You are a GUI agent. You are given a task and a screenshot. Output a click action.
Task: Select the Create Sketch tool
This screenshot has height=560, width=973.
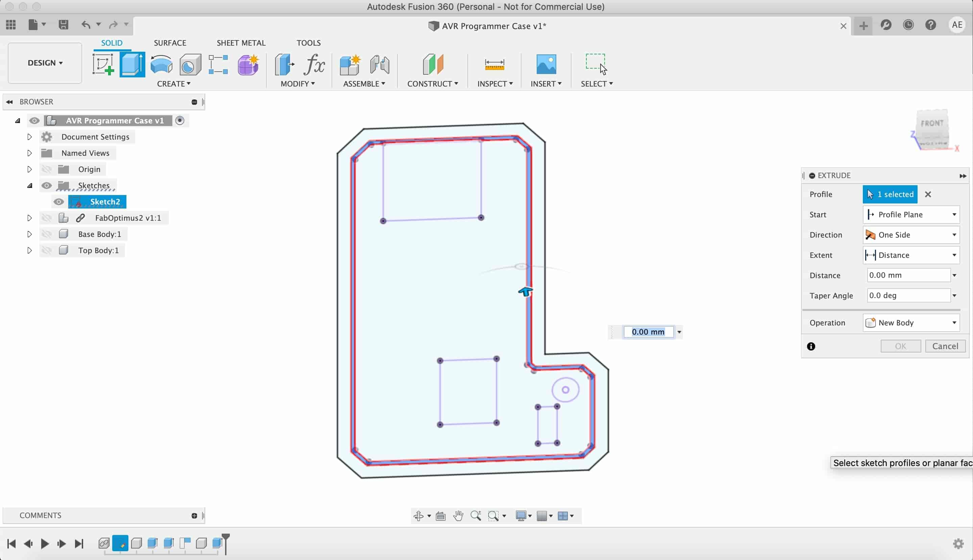[103, 64]
